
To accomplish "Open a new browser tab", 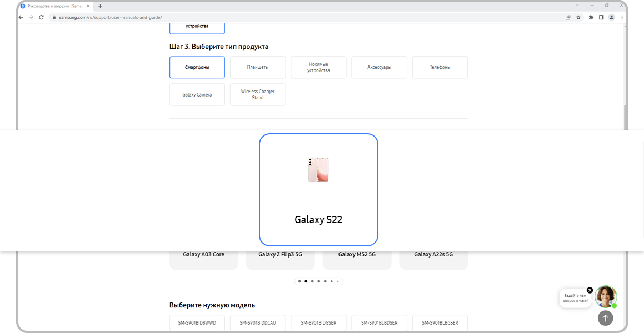I will (x=100, y=6).
